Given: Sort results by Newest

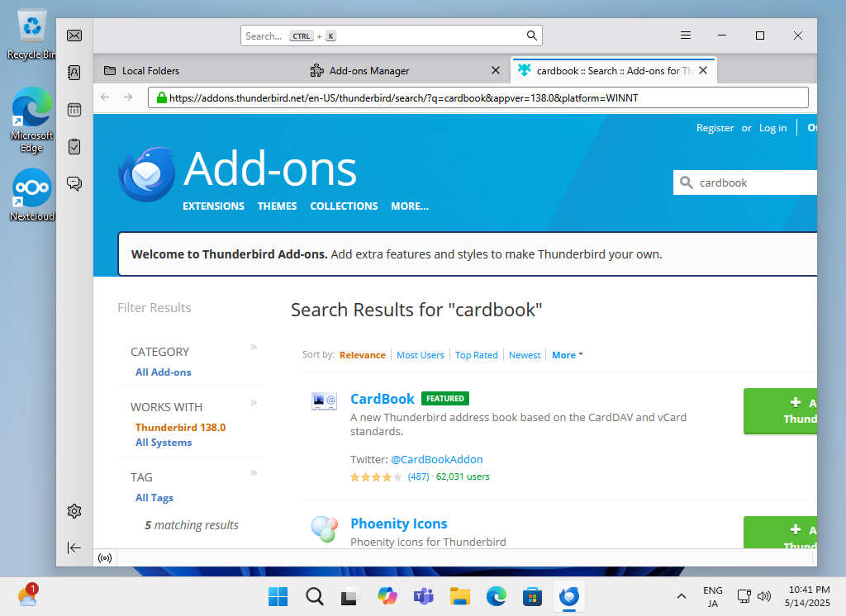Looking at the screenshot, I should (x=525, y=355).
